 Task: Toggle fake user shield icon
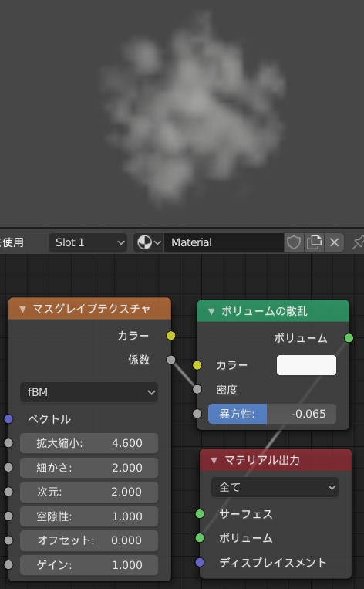(294, 242)
